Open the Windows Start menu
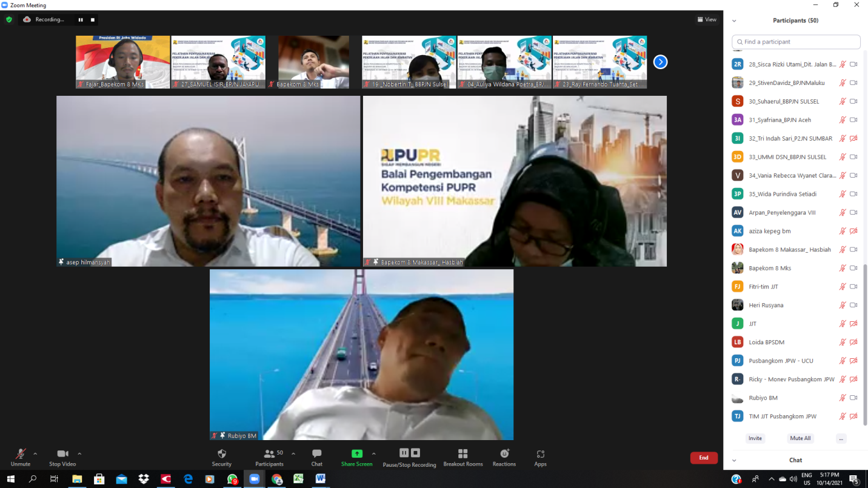The height and width of the screenshot is (488, 868). [11, 479]
